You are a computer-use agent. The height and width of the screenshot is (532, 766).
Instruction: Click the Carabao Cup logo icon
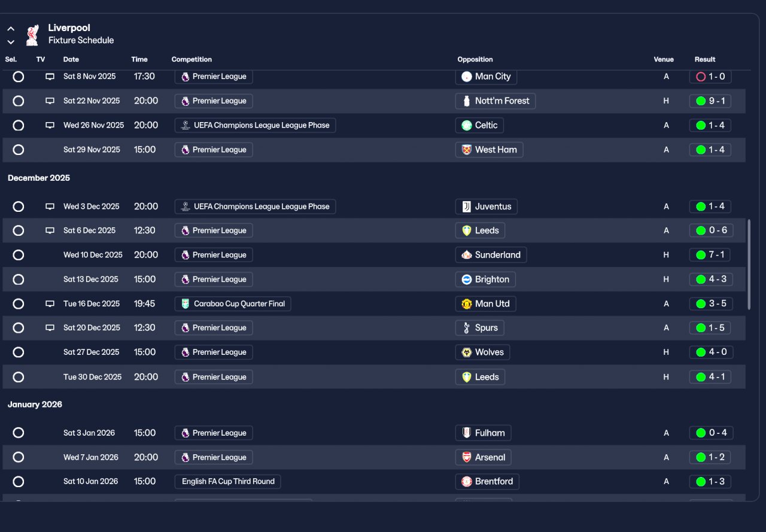click(x=186, y=304)
